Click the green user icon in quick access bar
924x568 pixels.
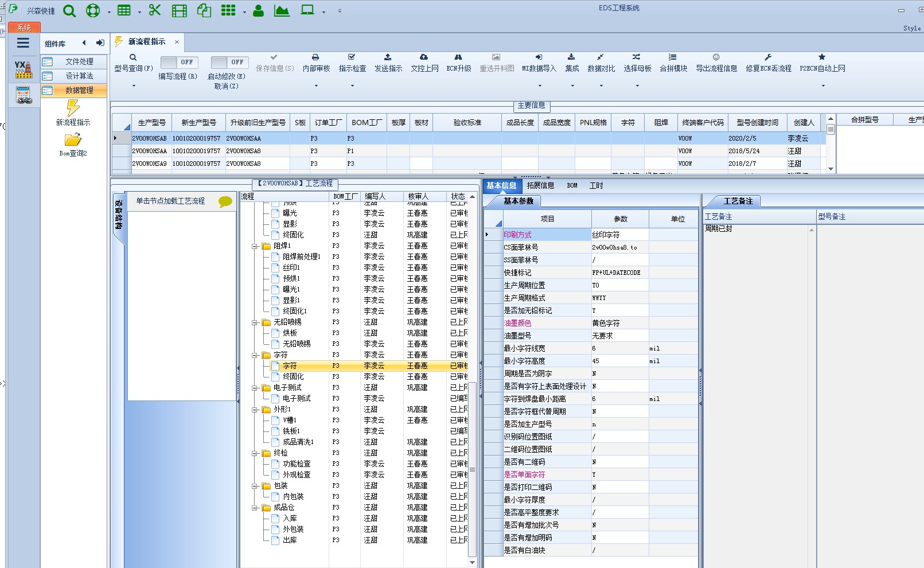point(259,11)
